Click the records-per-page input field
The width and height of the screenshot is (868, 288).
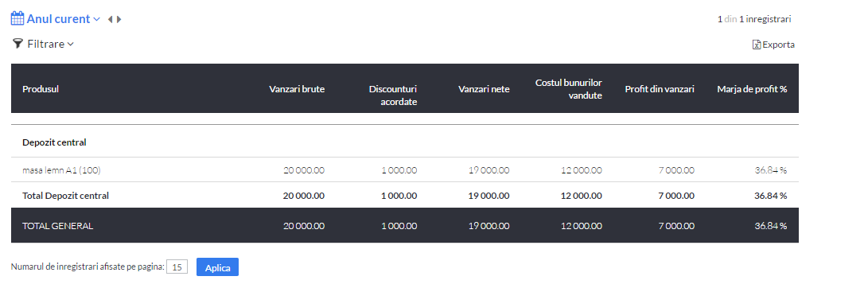coord(177,267)
